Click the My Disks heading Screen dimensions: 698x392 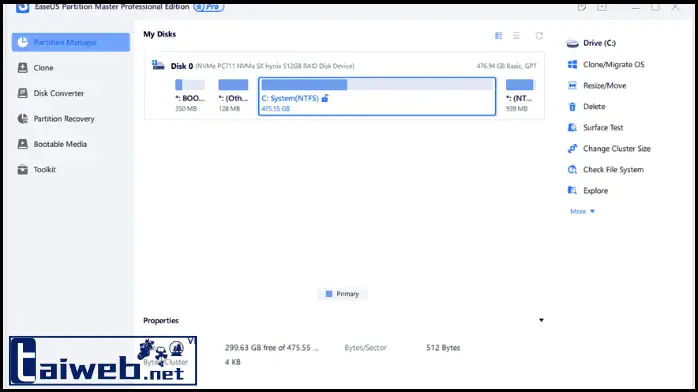click(x=159, y=34)
